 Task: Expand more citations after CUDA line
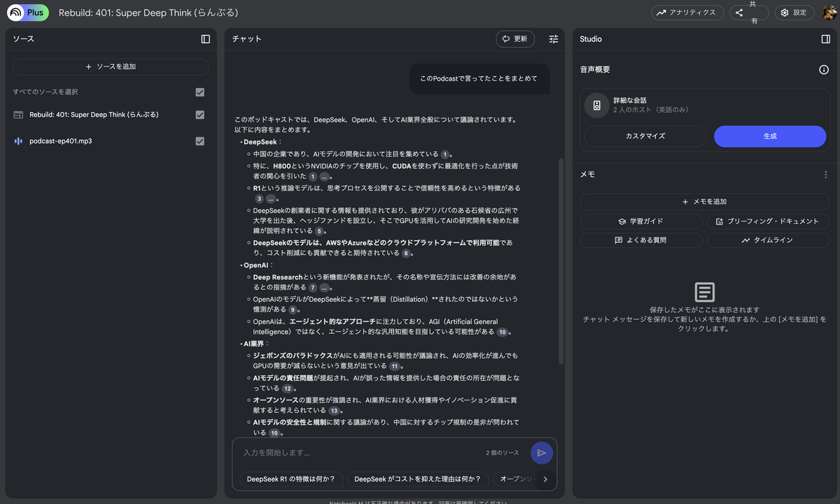tap(324, 177)
